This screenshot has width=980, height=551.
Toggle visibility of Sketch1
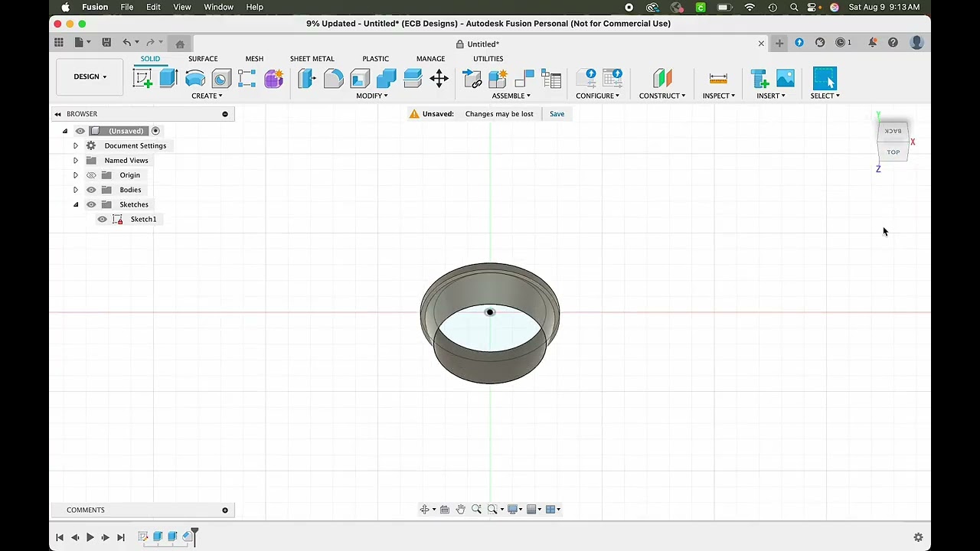tap(102, 220)
